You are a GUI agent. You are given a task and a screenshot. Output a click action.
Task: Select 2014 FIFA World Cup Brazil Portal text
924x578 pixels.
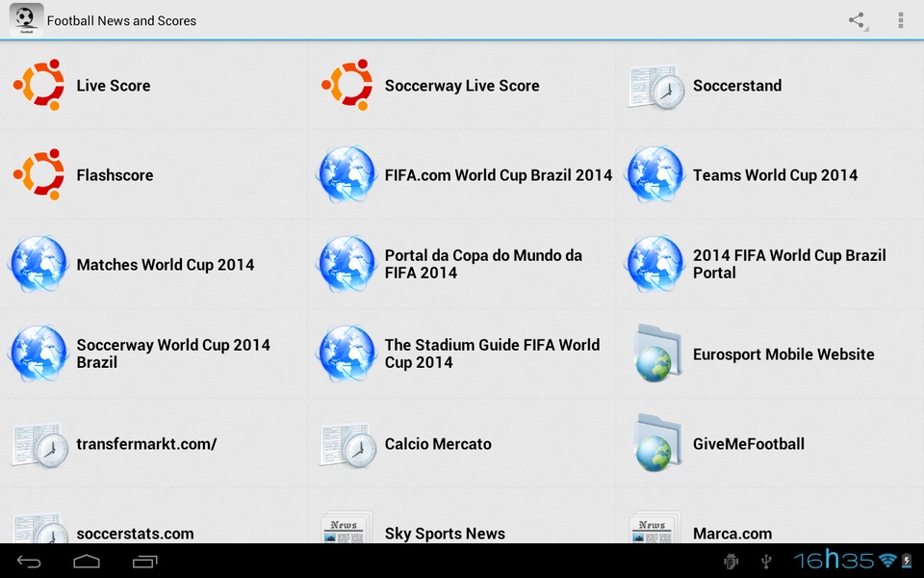point(789,264)
